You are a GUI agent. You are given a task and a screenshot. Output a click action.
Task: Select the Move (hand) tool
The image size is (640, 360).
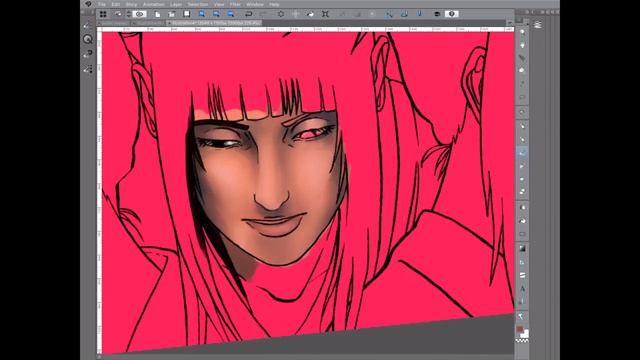coord(522,45)
